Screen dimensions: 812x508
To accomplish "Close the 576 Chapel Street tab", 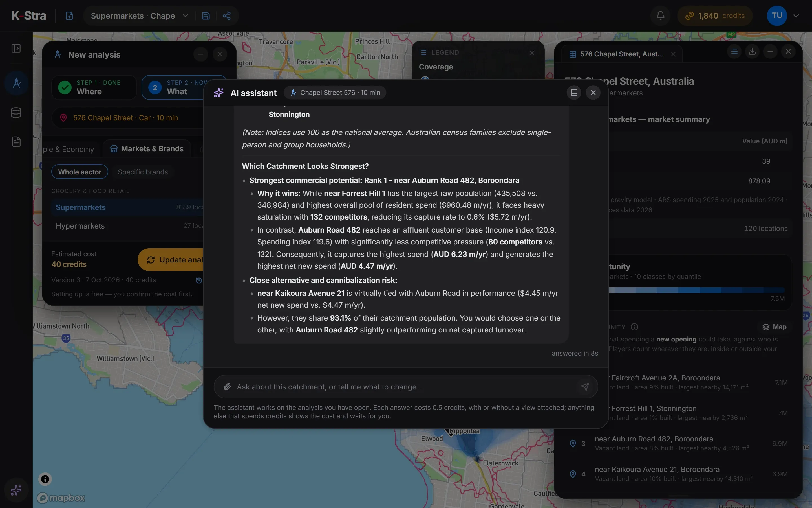I will pyautogui.click(x=673, y=54).
